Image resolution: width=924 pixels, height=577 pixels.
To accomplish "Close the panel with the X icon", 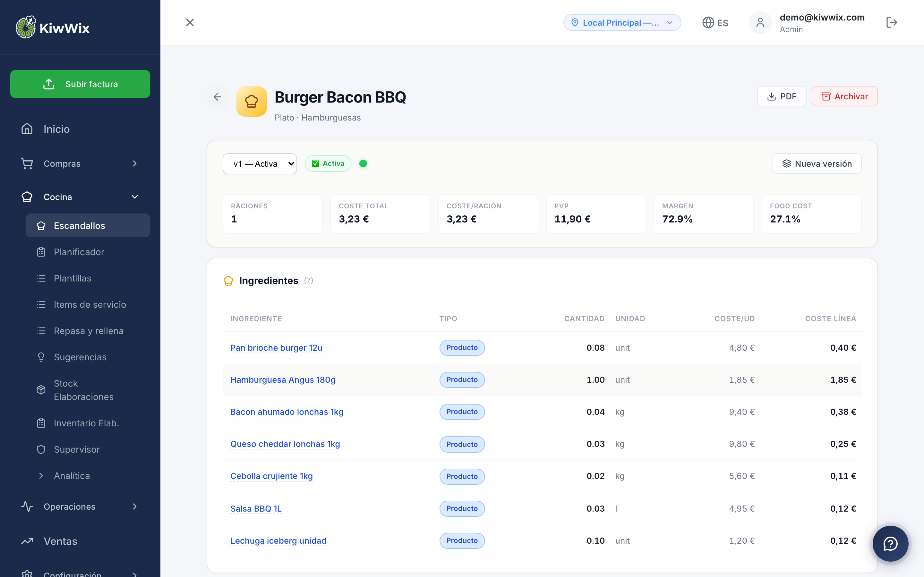I will point(190,22).
